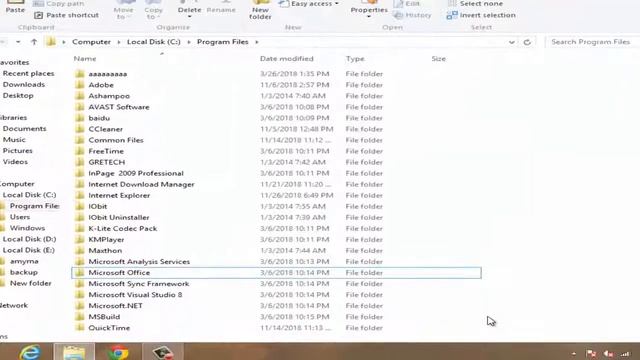Open the Music library
The width and height of the screenshot is (640, 360).
pos(14,140)
